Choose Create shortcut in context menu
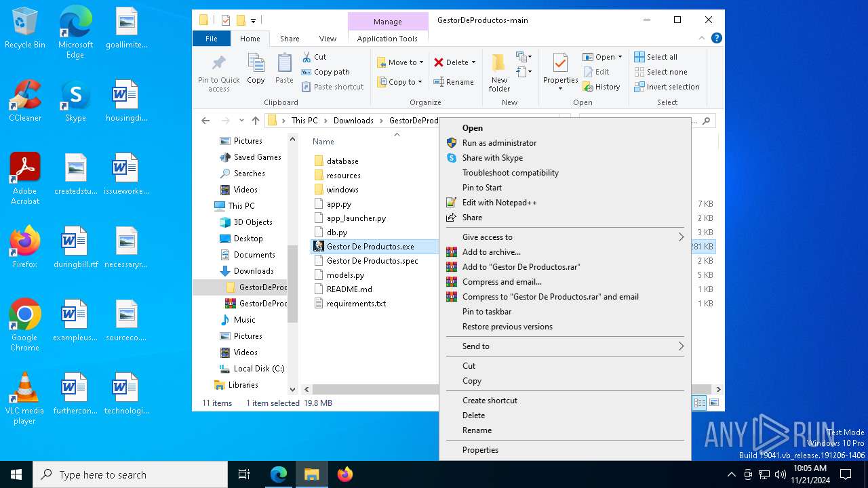The width and height of the screenshot is (868, 488). (565, 401)
